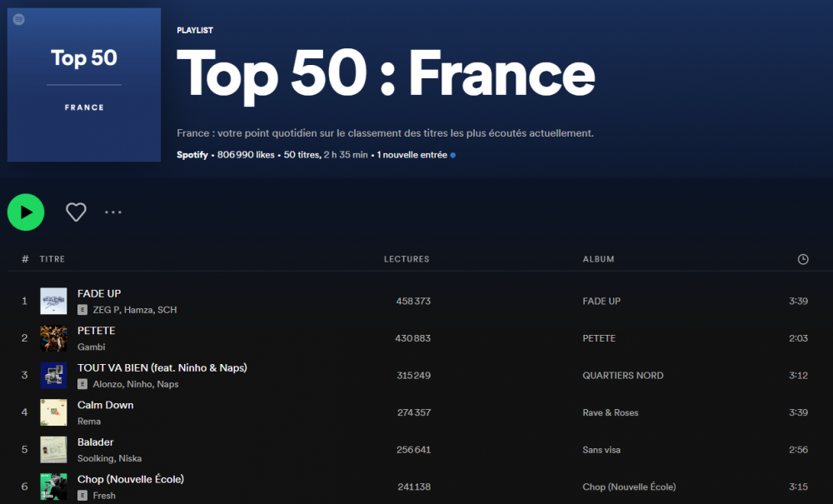The image size is (833, 504).
Task: Click the Spotify logo on the playlist cover
Action: pos(19,20)
